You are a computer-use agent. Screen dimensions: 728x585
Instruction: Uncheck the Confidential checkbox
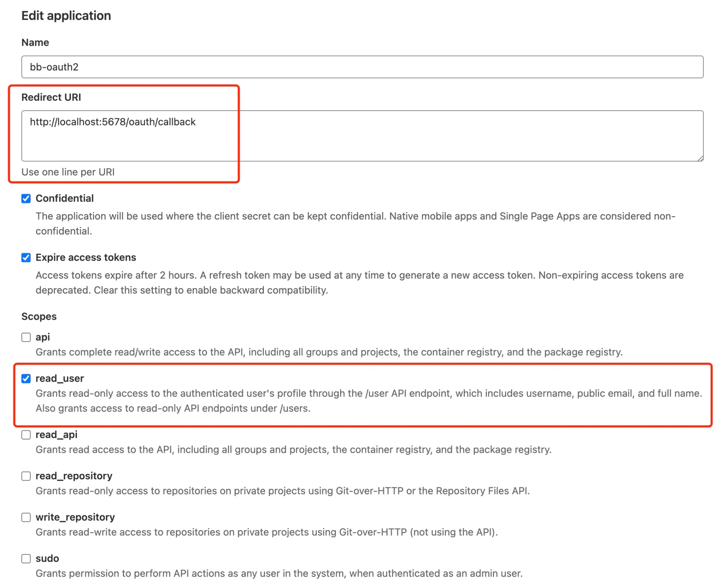point(26,199)
